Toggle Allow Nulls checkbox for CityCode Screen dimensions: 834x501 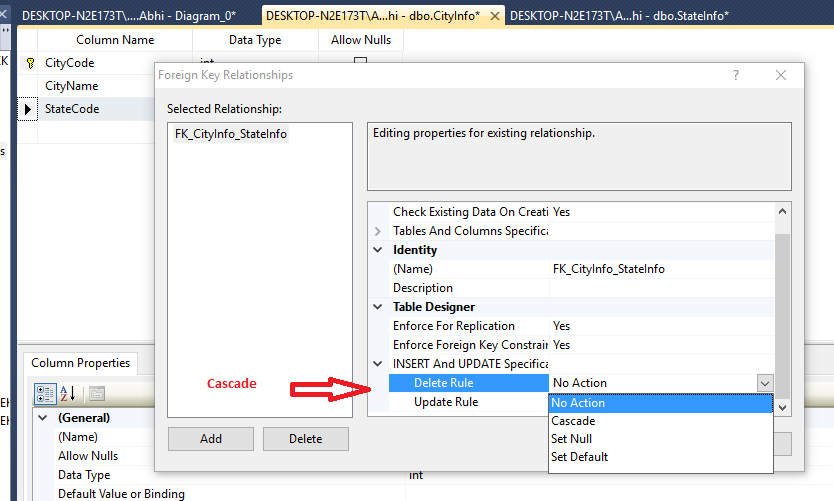point(360,63)
